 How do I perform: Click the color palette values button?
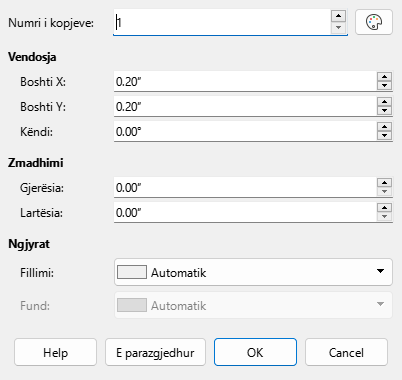point(374,22)
